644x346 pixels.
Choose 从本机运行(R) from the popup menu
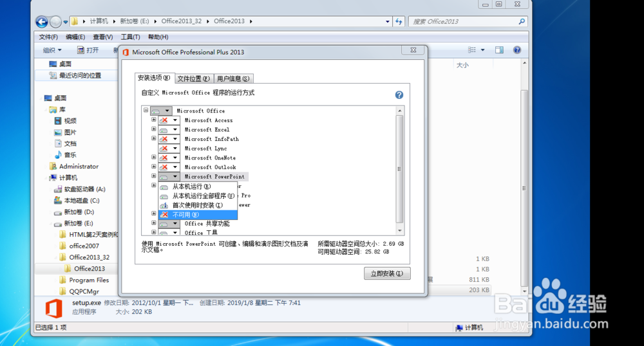click(x=198, y=187)
